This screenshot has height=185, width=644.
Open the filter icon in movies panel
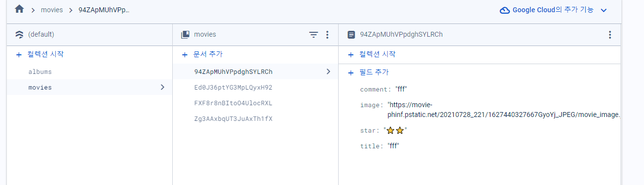(314, 35)
